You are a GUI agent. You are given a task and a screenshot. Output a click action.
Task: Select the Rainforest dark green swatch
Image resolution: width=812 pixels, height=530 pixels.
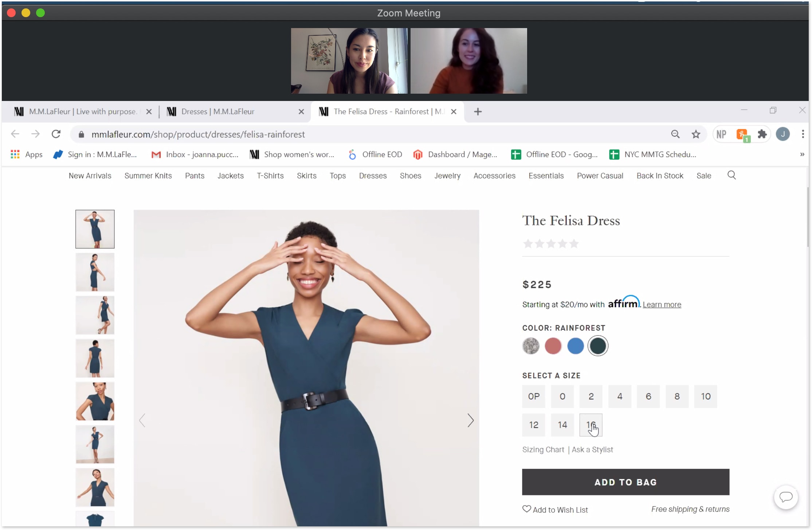(597, 346)
